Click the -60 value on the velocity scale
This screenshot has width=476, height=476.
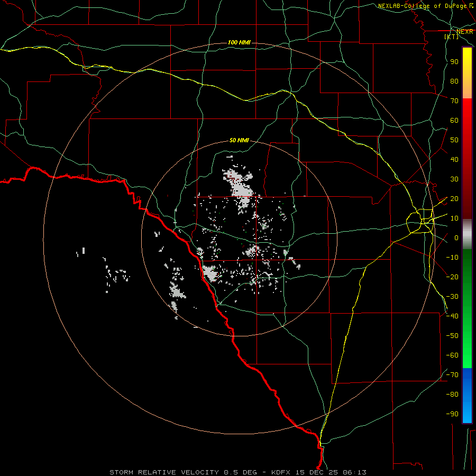[x=452, y=355]
